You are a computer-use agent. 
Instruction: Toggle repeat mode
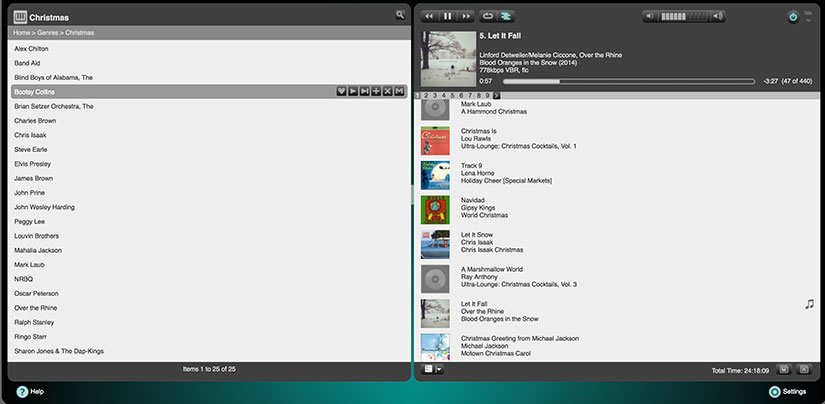[488, 16]
